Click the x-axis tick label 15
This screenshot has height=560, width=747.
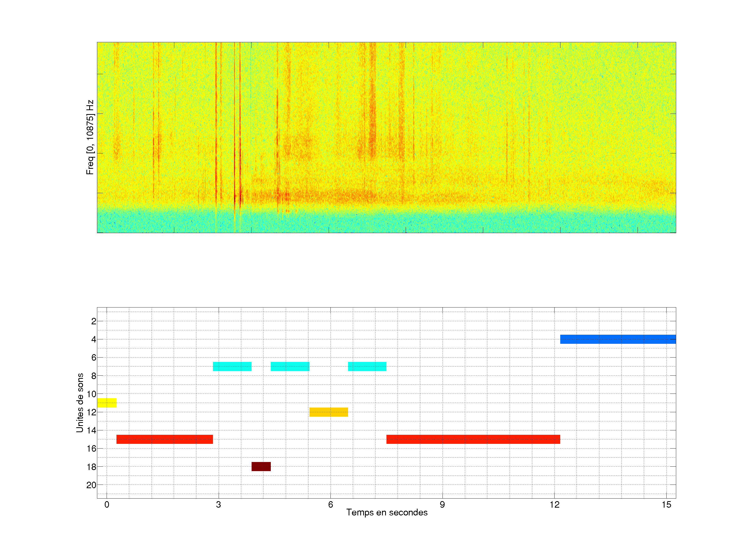point(666,505)
